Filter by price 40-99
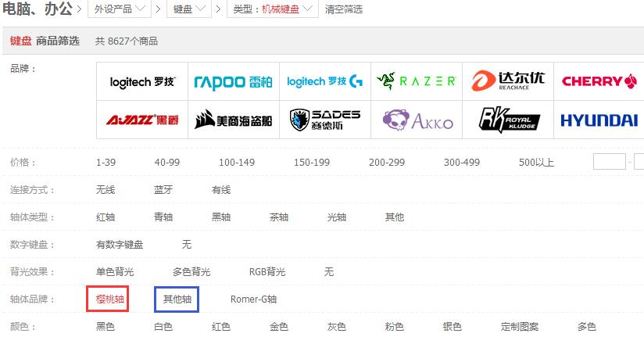This screenshot has width=644, height=337. [167, 163]
